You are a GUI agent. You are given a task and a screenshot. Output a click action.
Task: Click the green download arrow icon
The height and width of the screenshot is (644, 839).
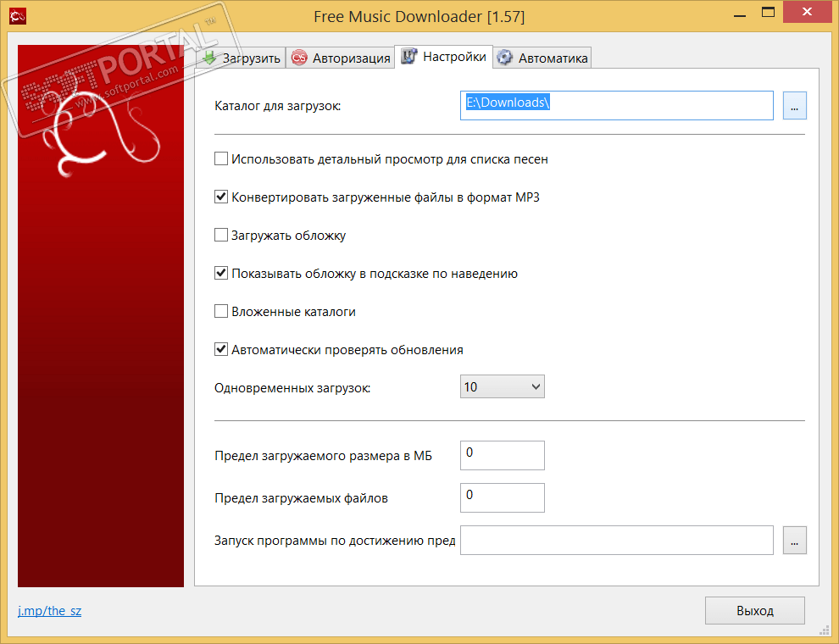click(209, 58)
